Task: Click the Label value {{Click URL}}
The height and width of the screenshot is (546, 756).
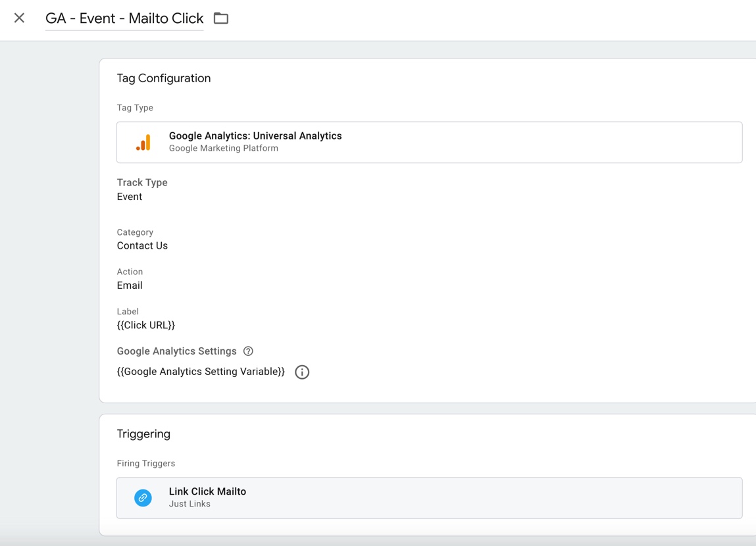Action: click(x=145, y=325)
